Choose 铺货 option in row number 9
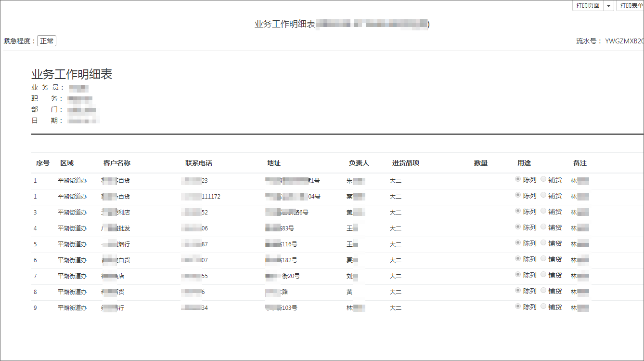This screenshot has height=361, width=644. tap(543, 307)
